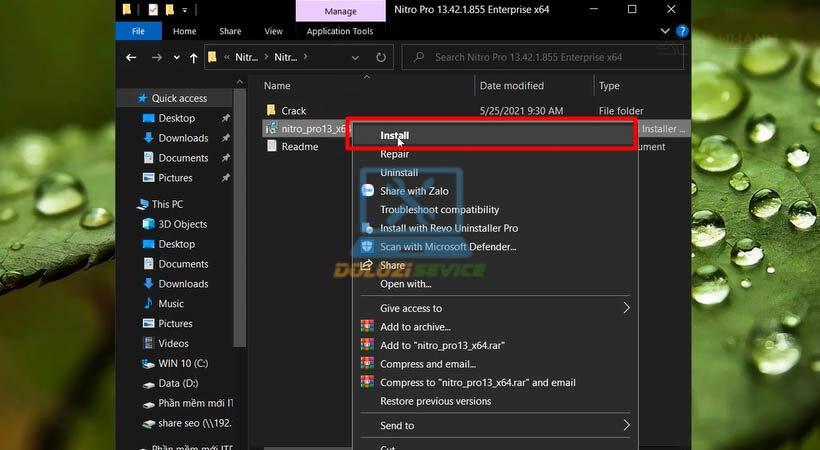Select the Readme file icon
820x450 pixels.
coord(271,147)
